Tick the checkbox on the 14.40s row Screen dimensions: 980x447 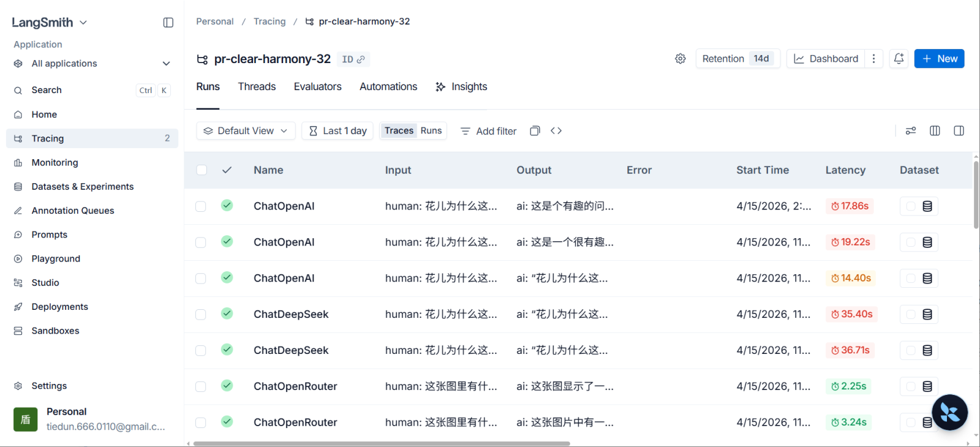pyautogui.click(x=200, y=279)
